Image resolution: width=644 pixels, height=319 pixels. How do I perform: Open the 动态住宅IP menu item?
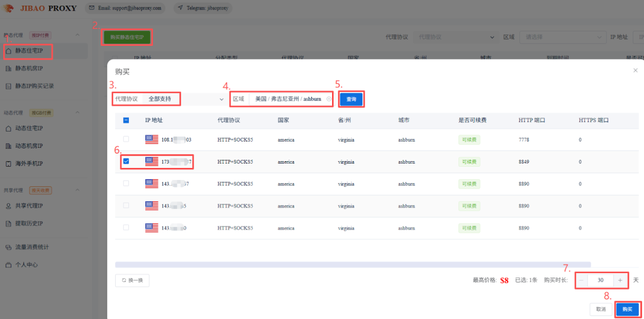point(29,128)
